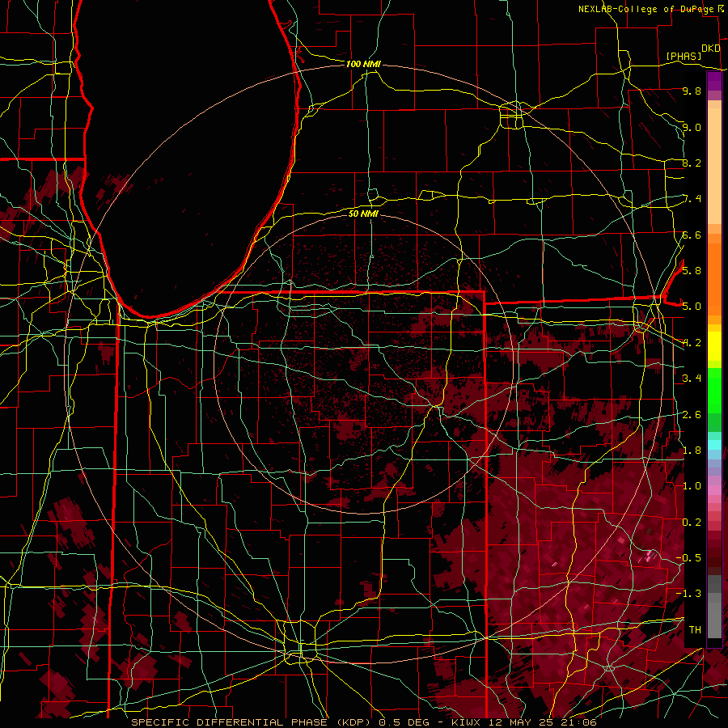The image size is (728, 728).
Task: Click the 6.6 value on the scale
Action: [x=692, y=235]
